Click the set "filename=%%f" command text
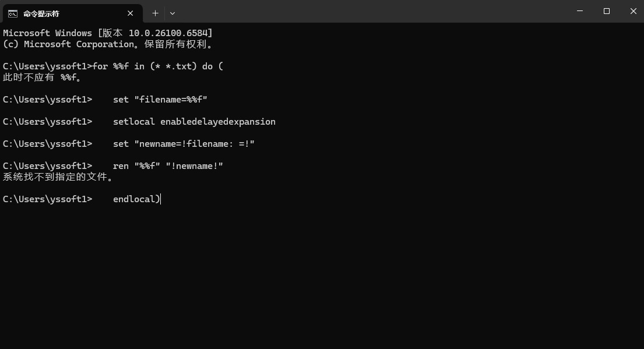 click(x=160, y=100)
